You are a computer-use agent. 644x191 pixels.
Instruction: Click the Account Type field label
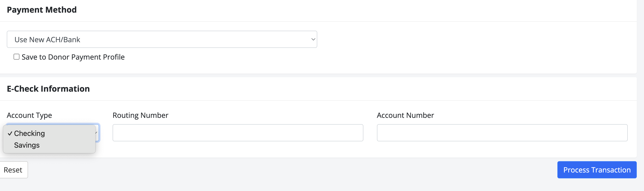[x=29, y=115]
